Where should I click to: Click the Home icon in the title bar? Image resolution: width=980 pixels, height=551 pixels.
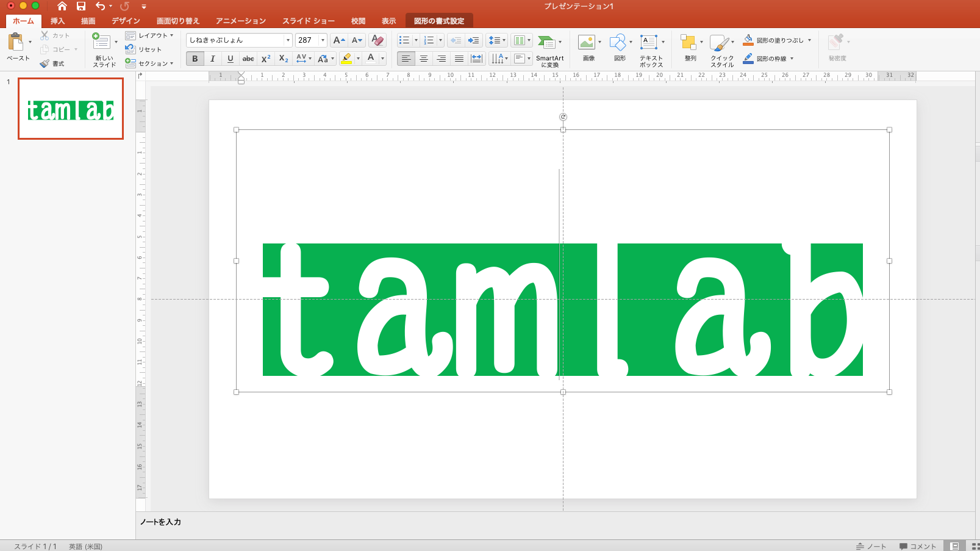[x=62, y=6]
